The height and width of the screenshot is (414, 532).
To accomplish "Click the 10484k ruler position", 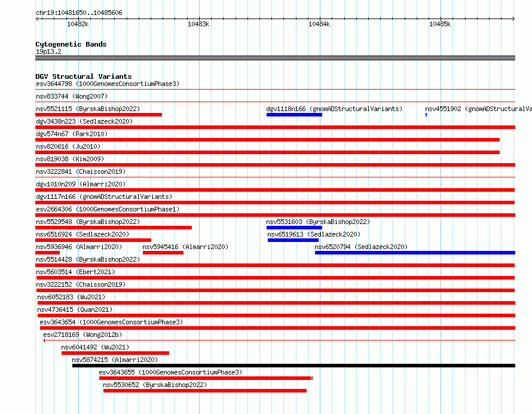I will (319, 24).
